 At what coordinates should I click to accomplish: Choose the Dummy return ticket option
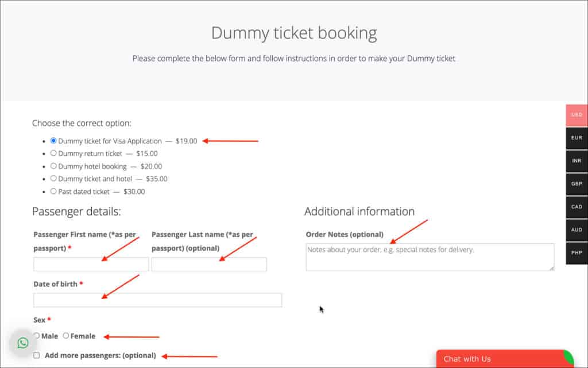coord(53,154)
